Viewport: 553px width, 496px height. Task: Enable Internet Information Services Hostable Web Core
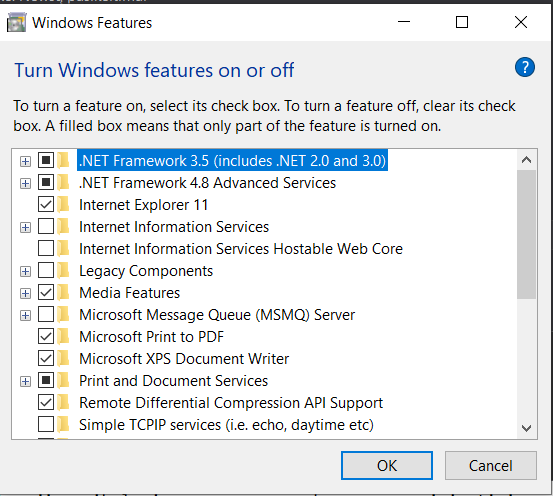(46, 248)
